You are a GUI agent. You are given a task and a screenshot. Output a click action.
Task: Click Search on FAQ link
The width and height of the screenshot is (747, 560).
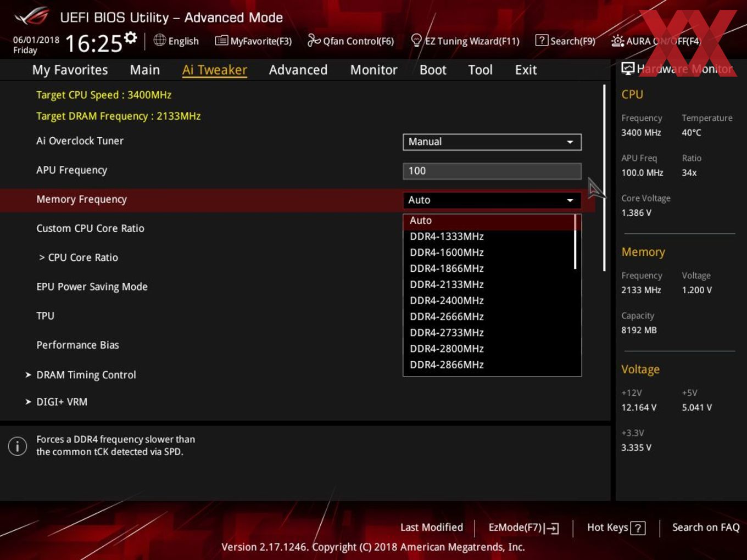click(x=706, y=528)
